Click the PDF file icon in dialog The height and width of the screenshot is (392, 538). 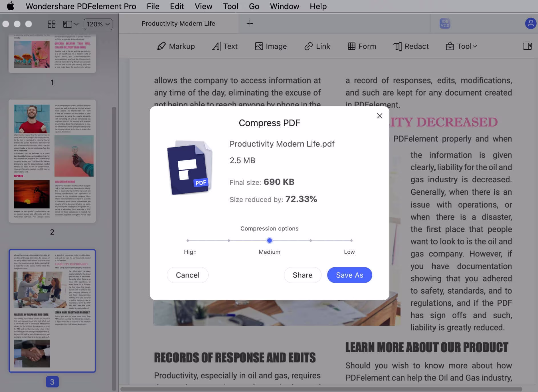pyautogui.click(x=190, y=168)
